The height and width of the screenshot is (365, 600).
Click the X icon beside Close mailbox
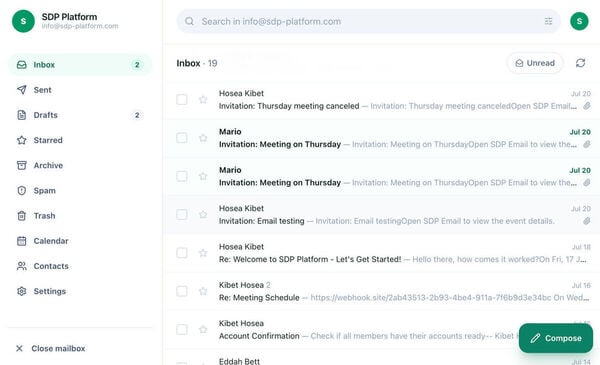[x=20, y=349]
